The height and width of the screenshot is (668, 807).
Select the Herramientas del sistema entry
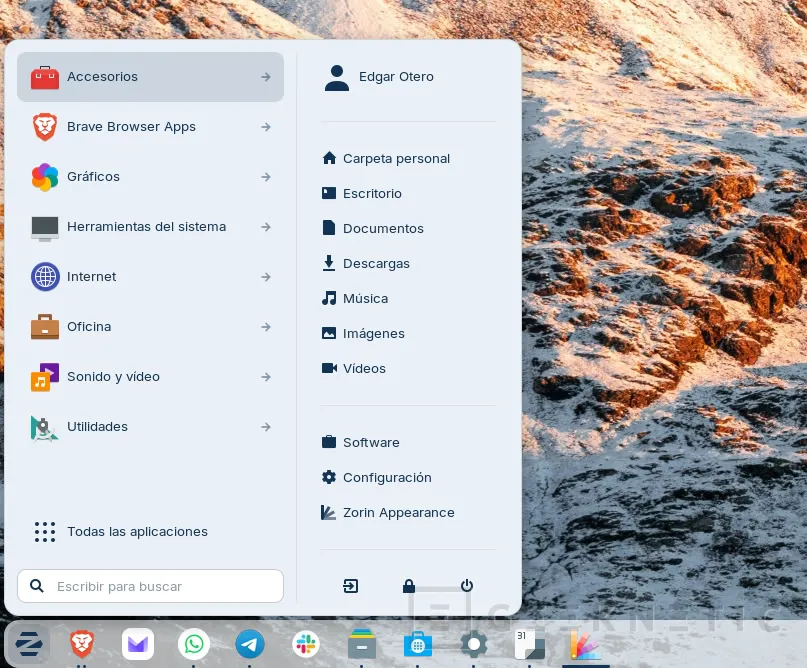pyautogui.click(x=146, y=227)
